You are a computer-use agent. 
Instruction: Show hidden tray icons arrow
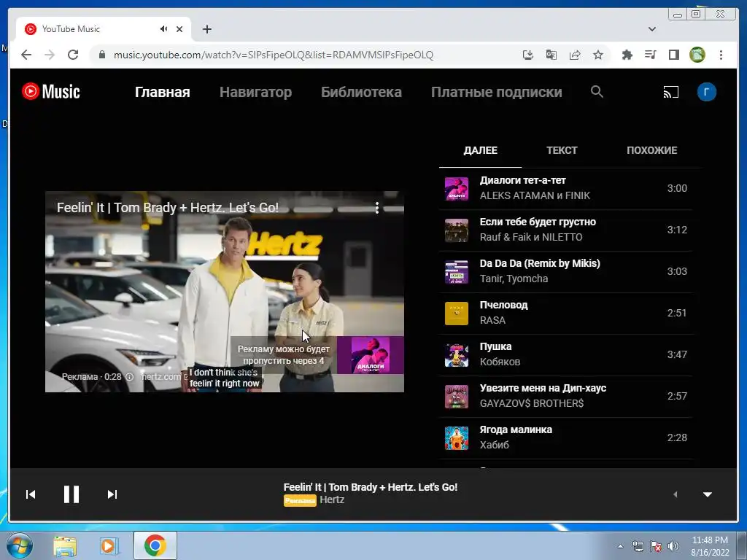[620, 546]
